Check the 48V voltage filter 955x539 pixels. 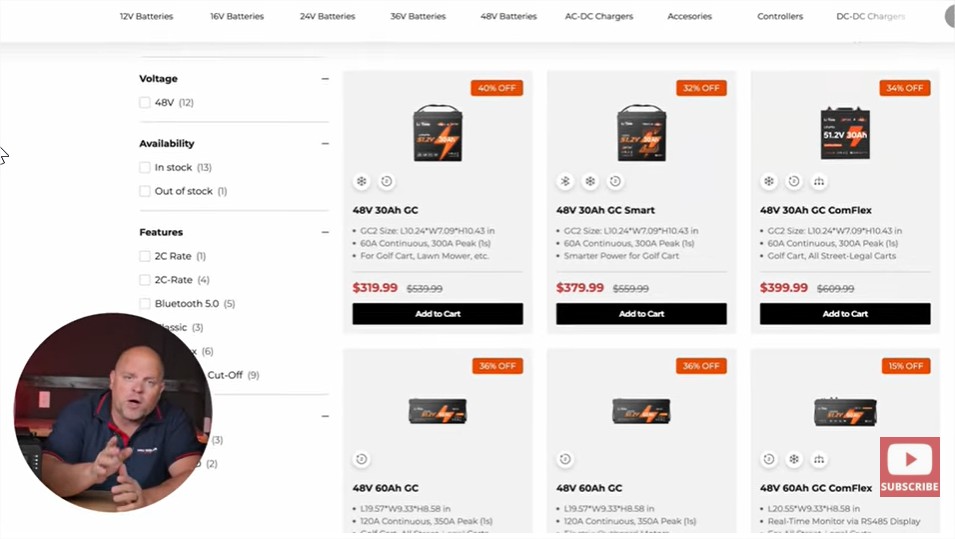(145, 103)
